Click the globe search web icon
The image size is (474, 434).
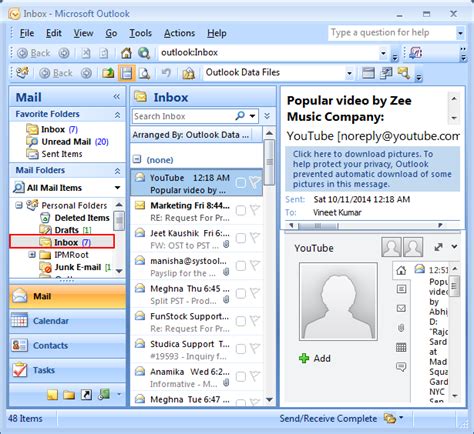click(x=144, y=53)
